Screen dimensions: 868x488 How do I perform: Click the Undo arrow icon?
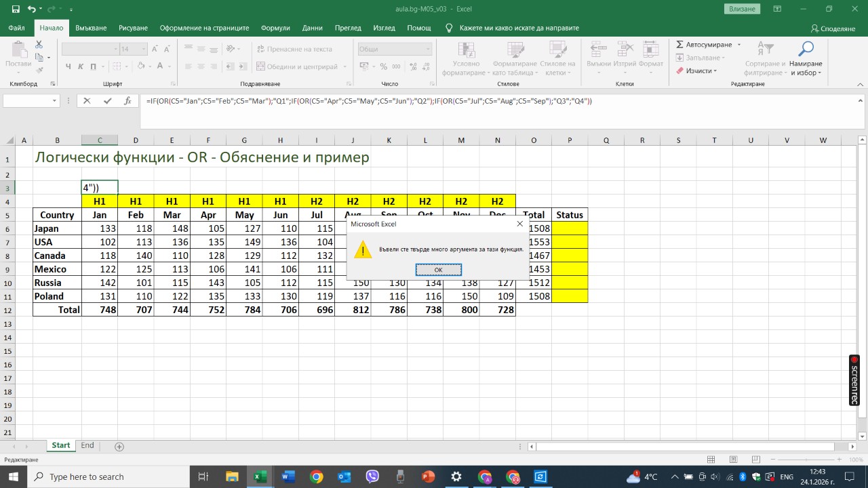[32, 9]
